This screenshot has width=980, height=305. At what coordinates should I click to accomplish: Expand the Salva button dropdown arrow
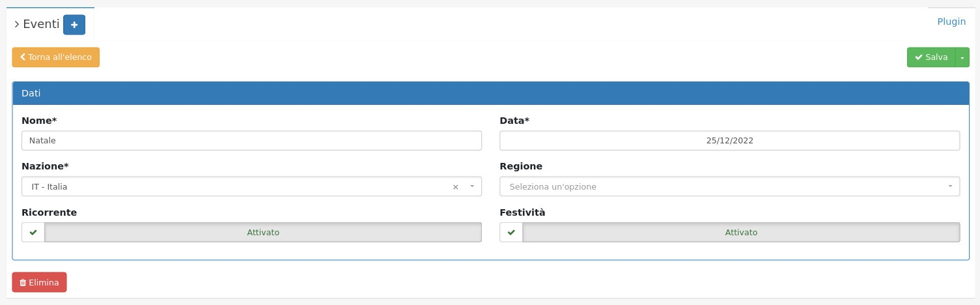point(962,57)
